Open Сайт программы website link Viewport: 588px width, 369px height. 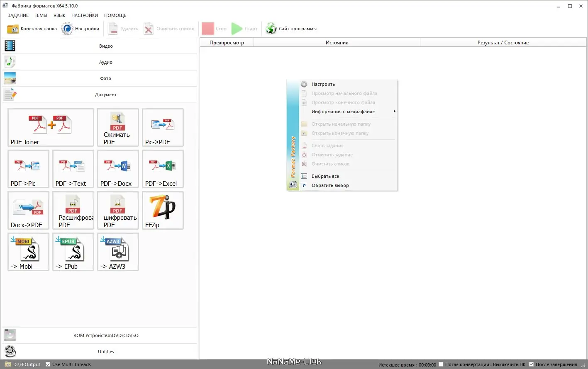pyautogui.click(x=291, y=29)
